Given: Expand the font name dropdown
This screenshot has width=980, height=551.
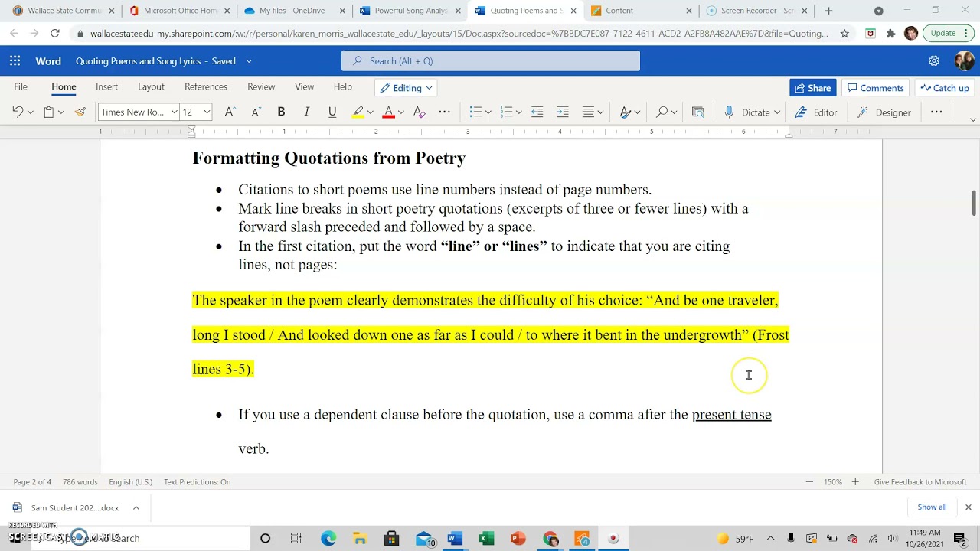Looking at the screenshot, I should [175, 112].
